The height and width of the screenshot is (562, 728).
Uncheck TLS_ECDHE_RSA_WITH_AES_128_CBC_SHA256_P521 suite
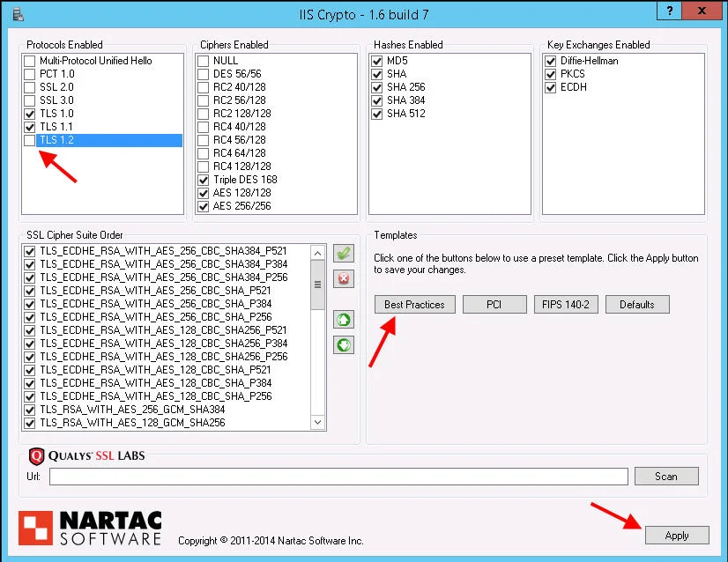(30, 330)
